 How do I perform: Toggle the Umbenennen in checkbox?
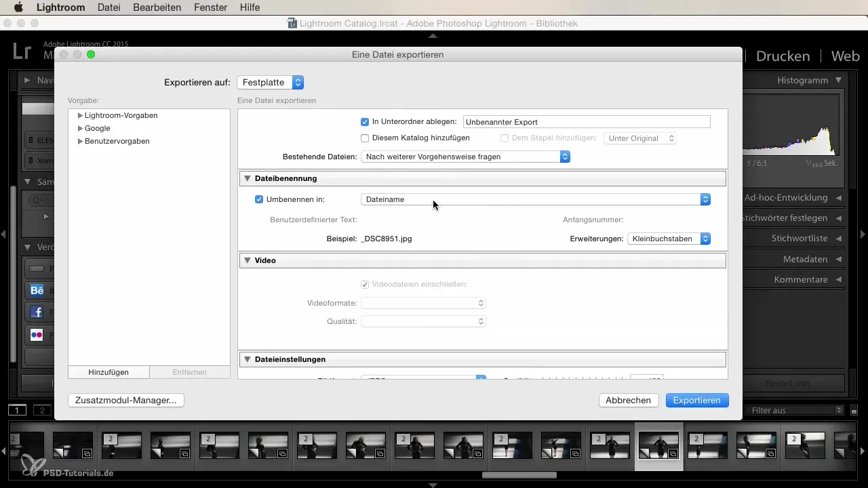point(259,199)
